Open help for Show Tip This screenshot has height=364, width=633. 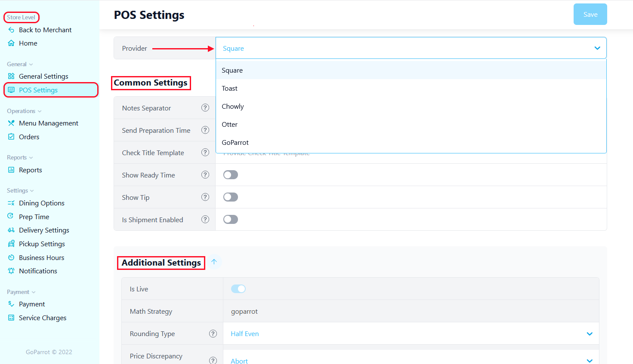coord(205,197)
